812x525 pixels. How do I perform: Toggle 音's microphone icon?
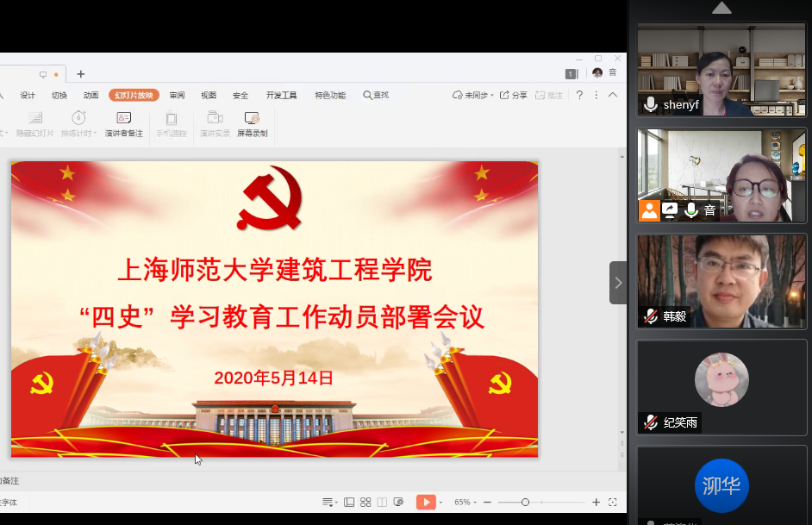click(x=690, y=210)
